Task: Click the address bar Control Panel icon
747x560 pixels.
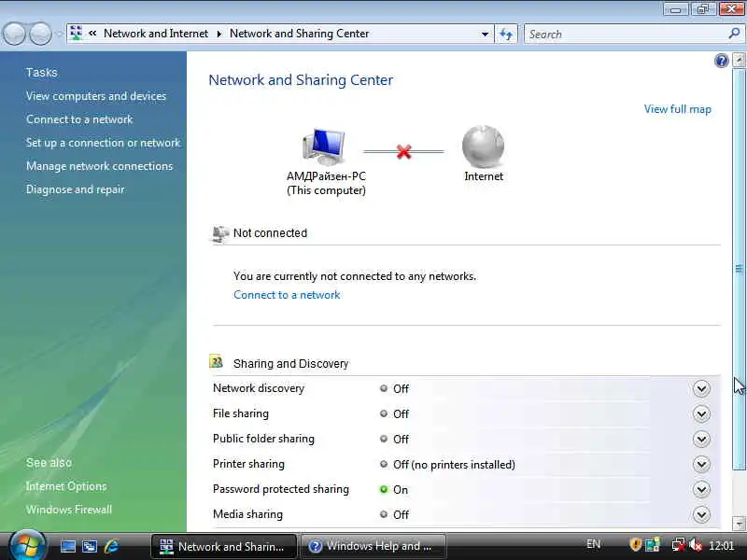Action: tap(76, 34)
